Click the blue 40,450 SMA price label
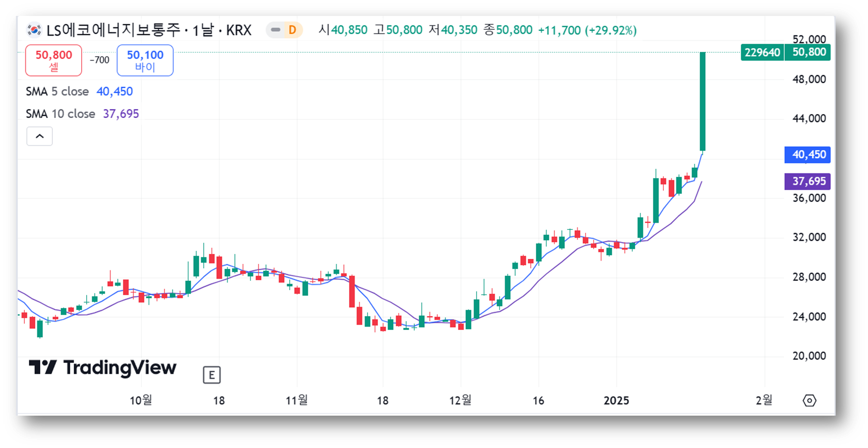 click(x=808, y=155)
